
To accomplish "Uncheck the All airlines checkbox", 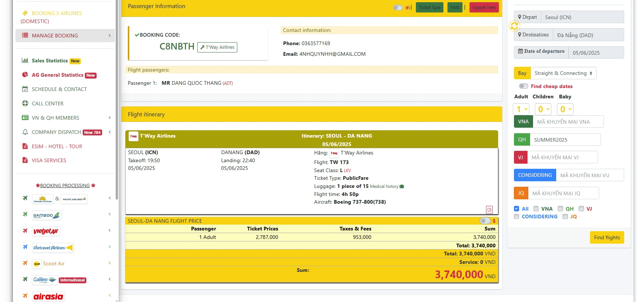I will [x=517, y=208].
